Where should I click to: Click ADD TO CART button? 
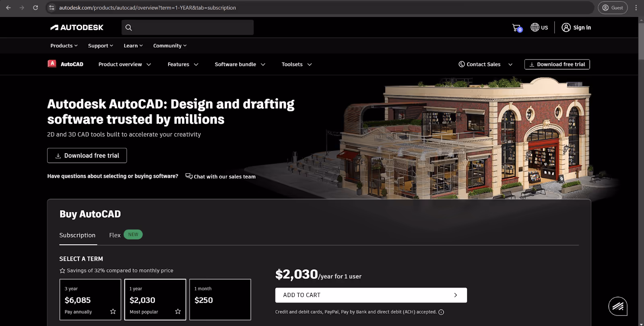[x=371, y=295]
